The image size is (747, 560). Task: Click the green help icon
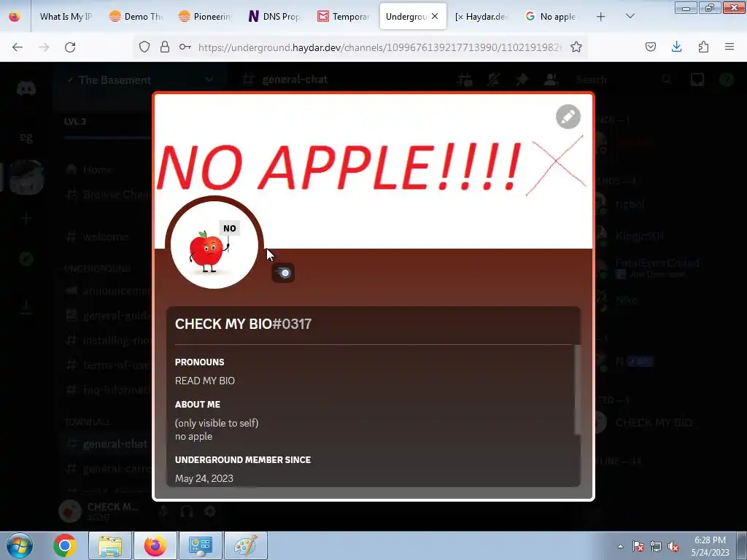coord(727,79)
